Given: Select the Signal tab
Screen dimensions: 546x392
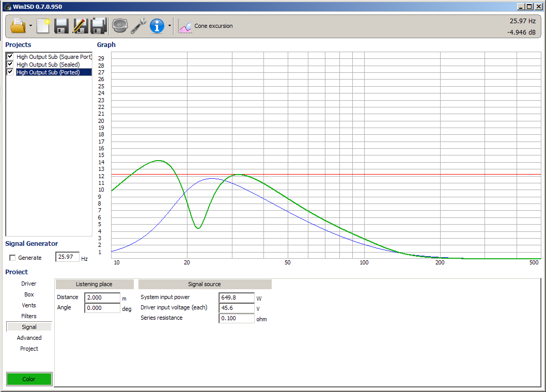Looking at the screenshot, I should (x=29, y=327).
